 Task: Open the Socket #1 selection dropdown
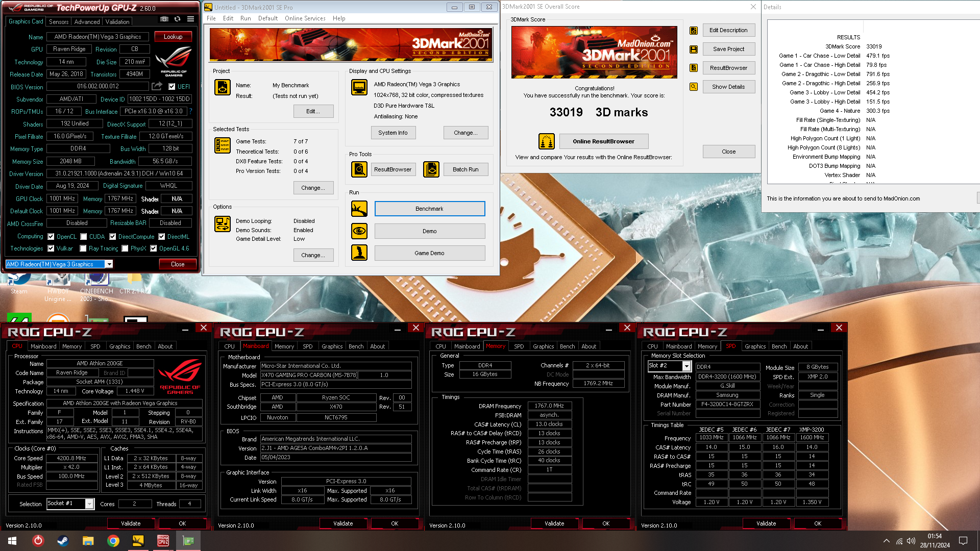click(89, 504)
